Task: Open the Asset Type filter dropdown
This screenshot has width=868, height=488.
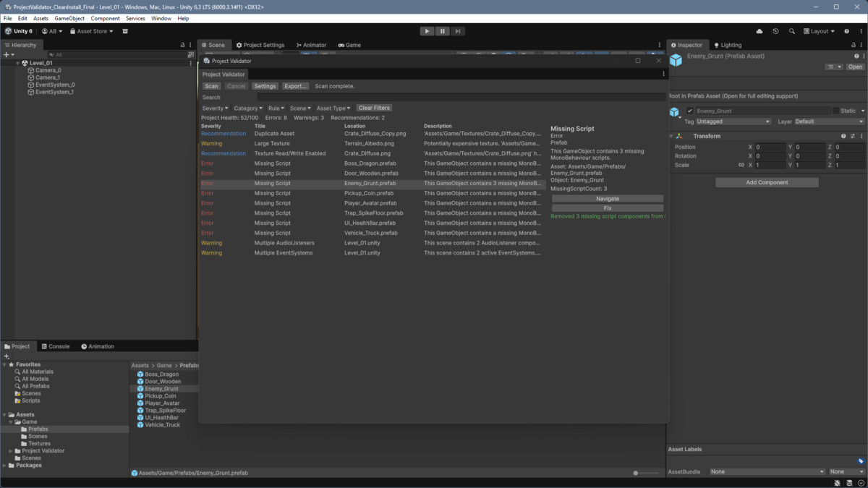Action: (x=333, y=108)
